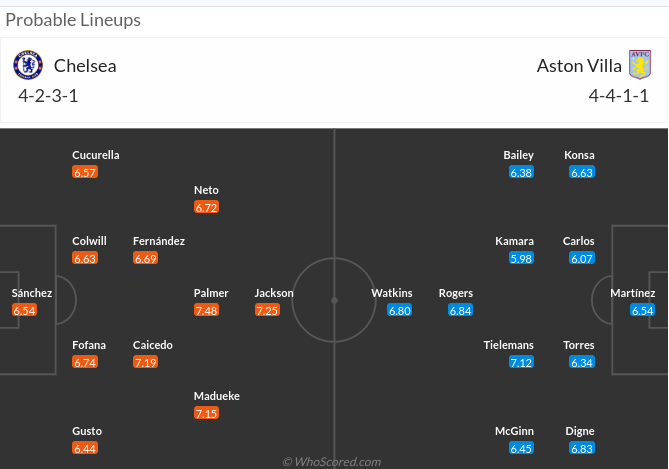The height and width of the screenshot is (469, 669).
Task: Click Palmer's 7.48 rating badge
Action: 206,311
